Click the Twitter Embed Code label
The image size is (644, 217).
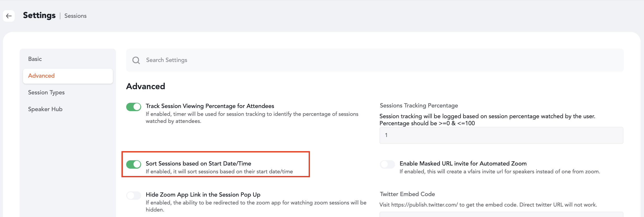(407, 194)
